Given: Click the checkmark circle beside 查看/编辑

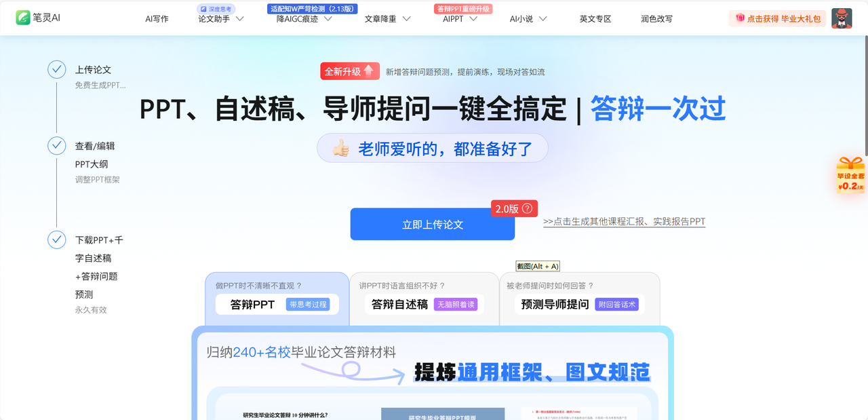Looking at the screenshot, I should pyautogui.click(x=56, y=146).
